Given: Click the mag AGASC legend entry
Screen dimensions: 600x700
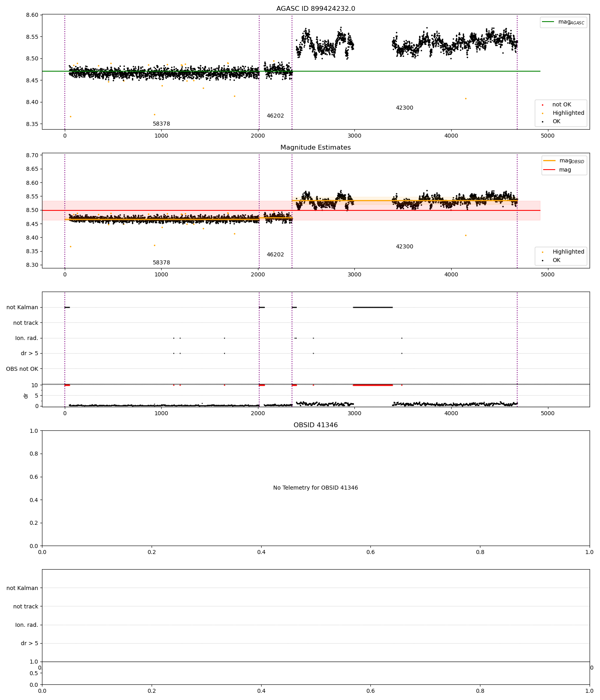Looking at the screenshot, I should tap(563, 22).
